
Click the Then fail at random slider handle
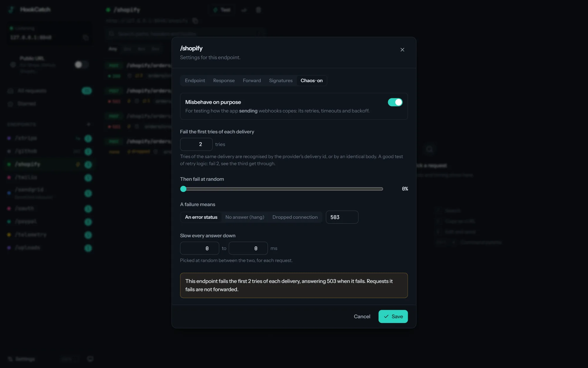pyautogui.click(x=183, y=189)
